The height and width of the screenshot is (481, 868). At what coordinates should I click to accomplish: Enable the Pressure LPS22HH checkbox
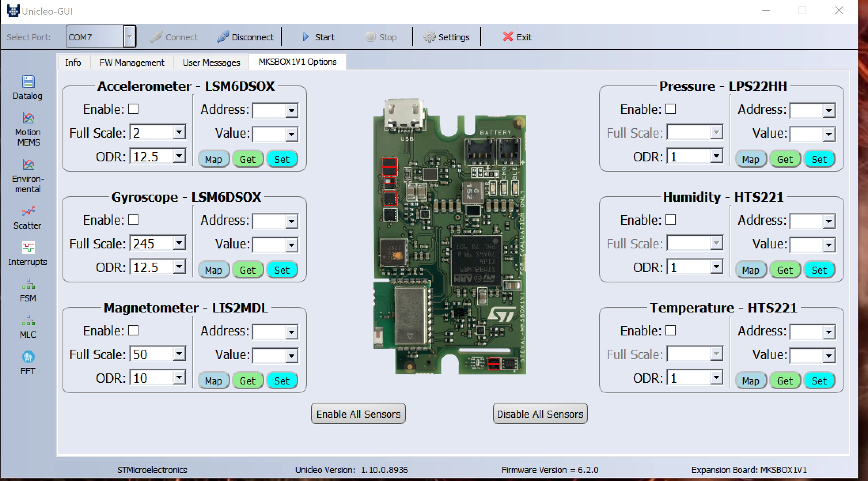point(671,109)
